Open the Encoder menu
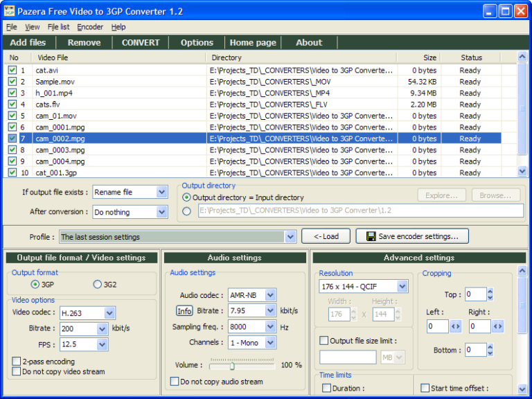 90,27
